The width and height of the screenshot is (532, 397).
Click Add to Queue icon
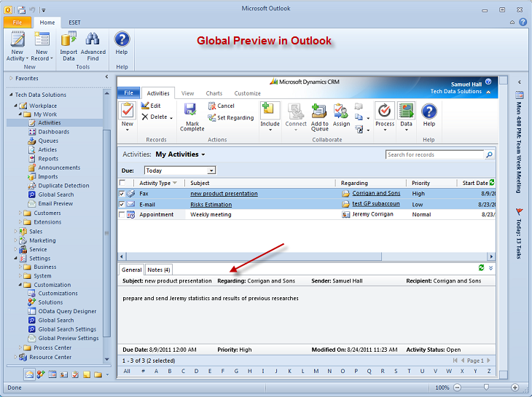click(319, 111)
